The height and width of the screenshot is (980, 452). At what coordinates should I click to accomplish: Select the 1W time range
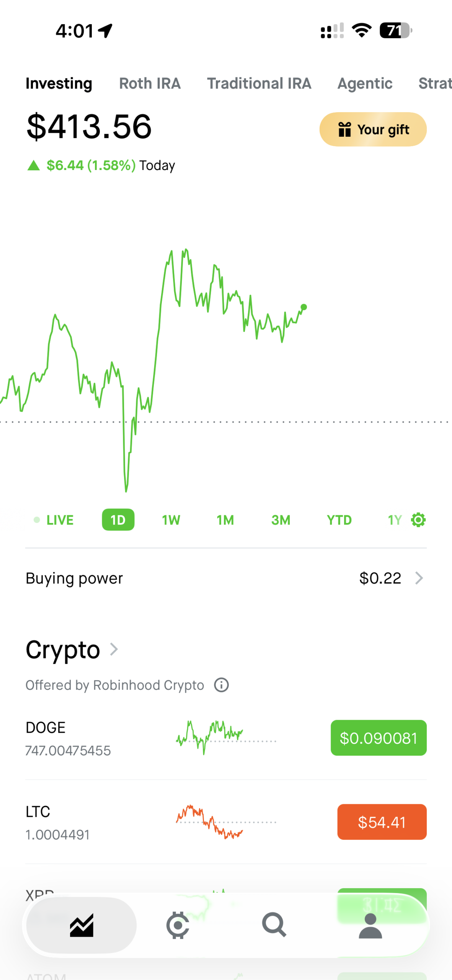coord(171,520)
